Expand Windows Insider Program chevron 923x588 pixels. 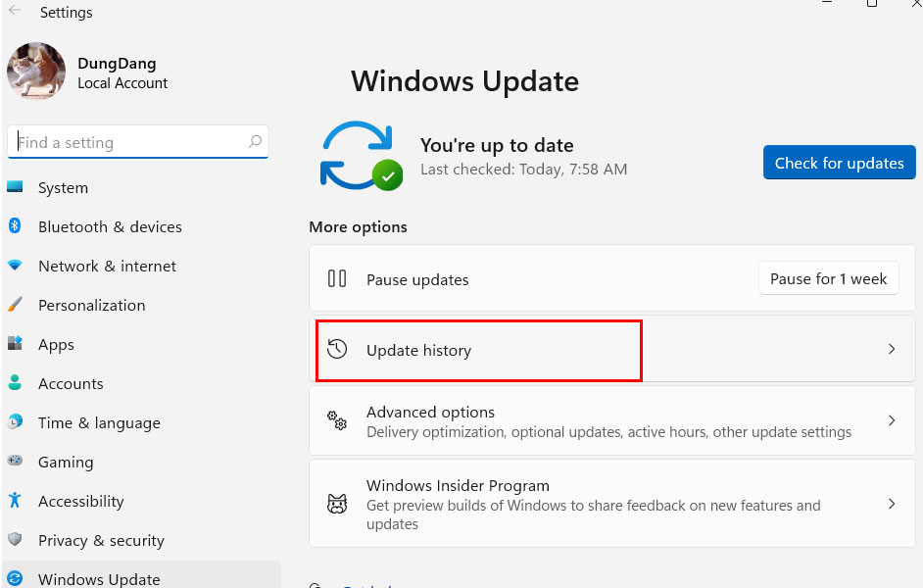click(892, 504)
